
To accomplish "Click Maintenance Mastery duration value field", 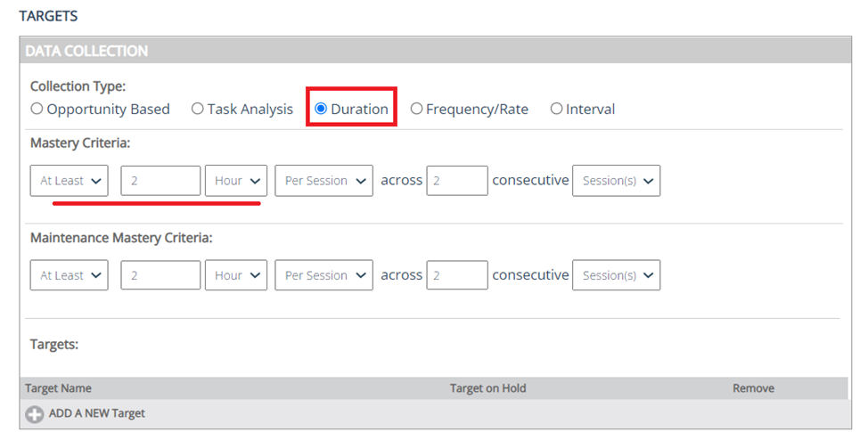I will click(160, 276).
